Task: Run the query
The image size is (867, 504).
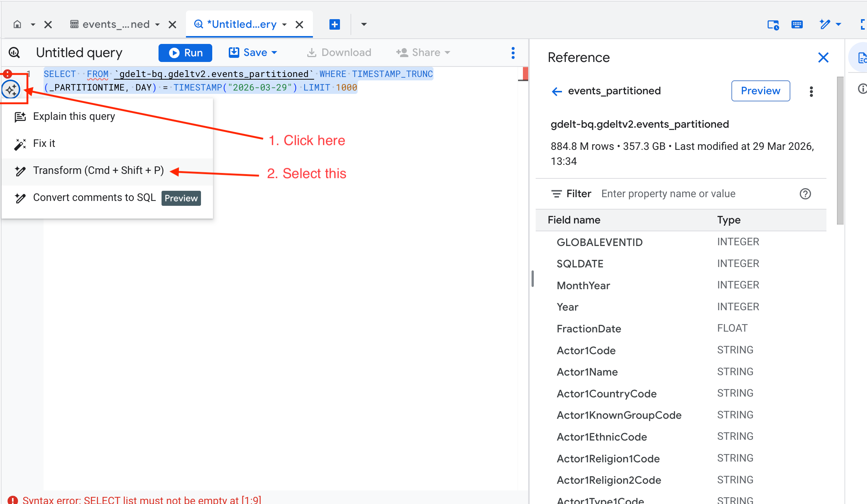Action: tap(185, 53)
